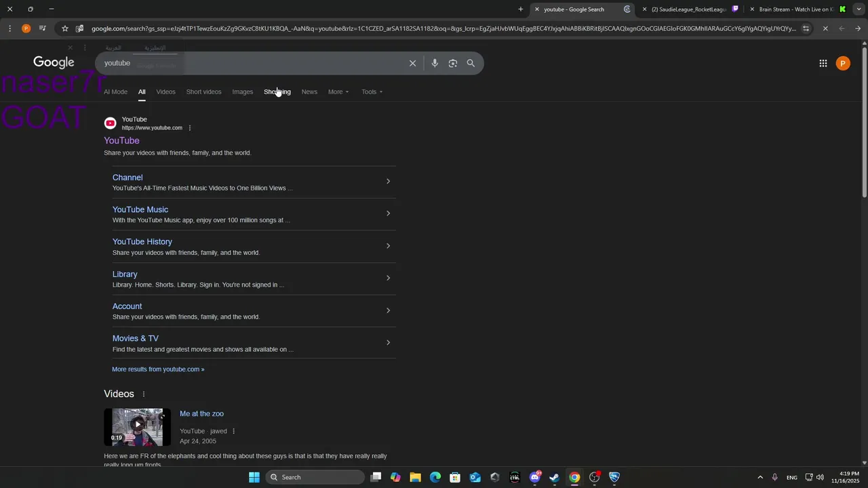Switch to AI Mode tab

pyautogui.click(x=115, y=91)
